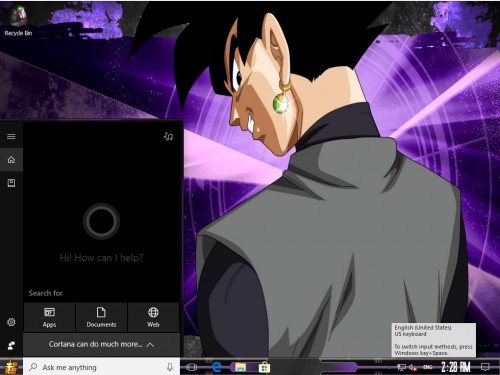Launch Microsoft Edge from the taskbar
Image resolution: width=500 pixels, height=375 pixels.
pos(217,367)
